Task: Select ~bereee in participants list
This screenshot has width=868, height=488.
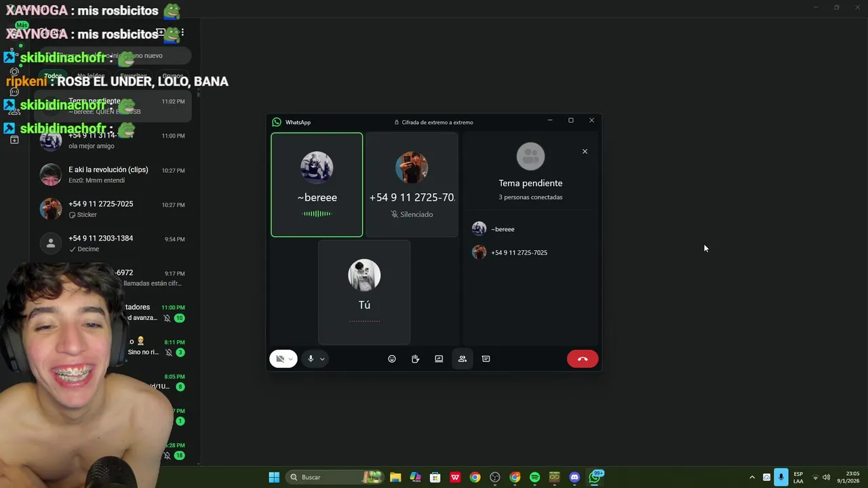Action: [x=532, y=229]
